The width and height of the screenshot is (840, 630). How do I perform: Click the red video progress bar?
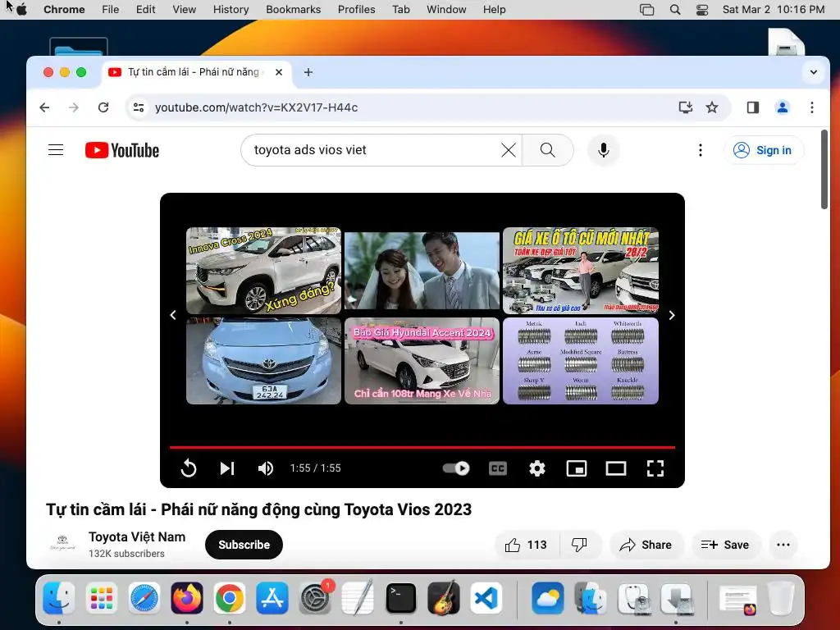point(422,447)
